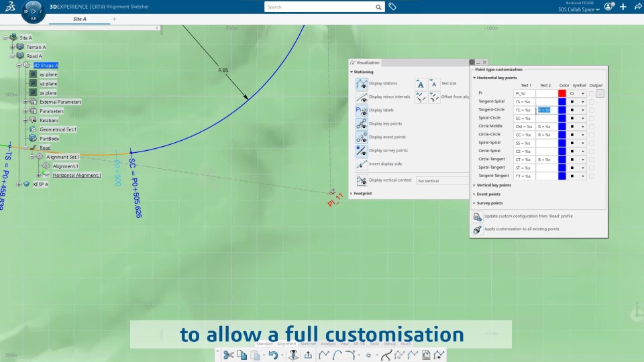
Task: Click the Cut scissors icon
Action: pyautogui.click(x=228, y=355)
